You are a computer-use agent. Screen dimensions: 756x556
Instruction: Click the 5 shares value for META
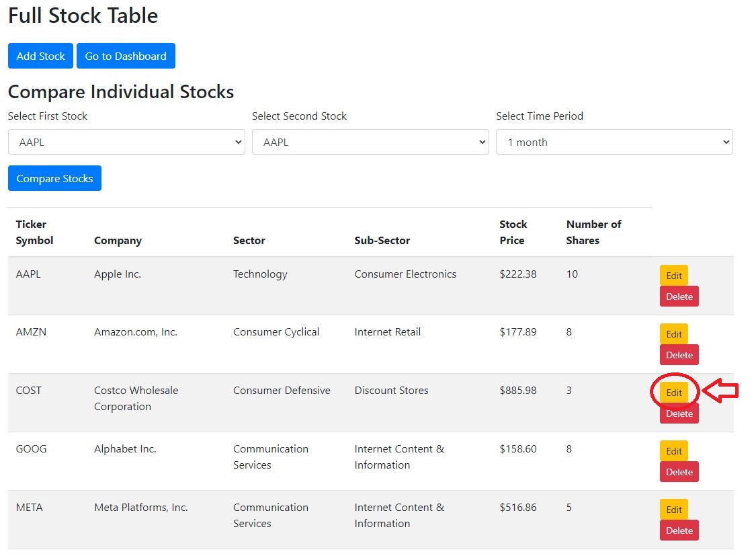point(569,508)
